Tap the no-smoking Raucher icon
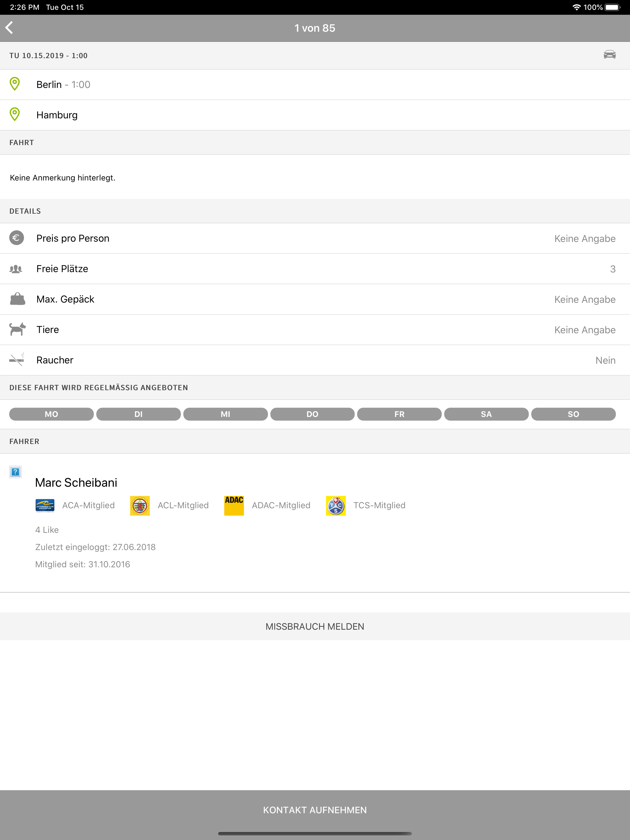Viewport: 630px width, 840px height. (x=17, y=359)
